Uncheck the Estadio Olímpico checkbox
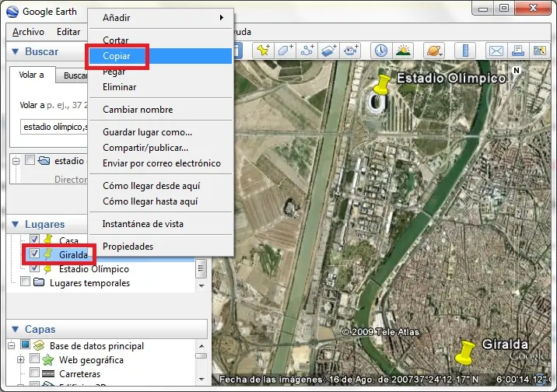This screenshot has width=557, height=392. (34, 268)
